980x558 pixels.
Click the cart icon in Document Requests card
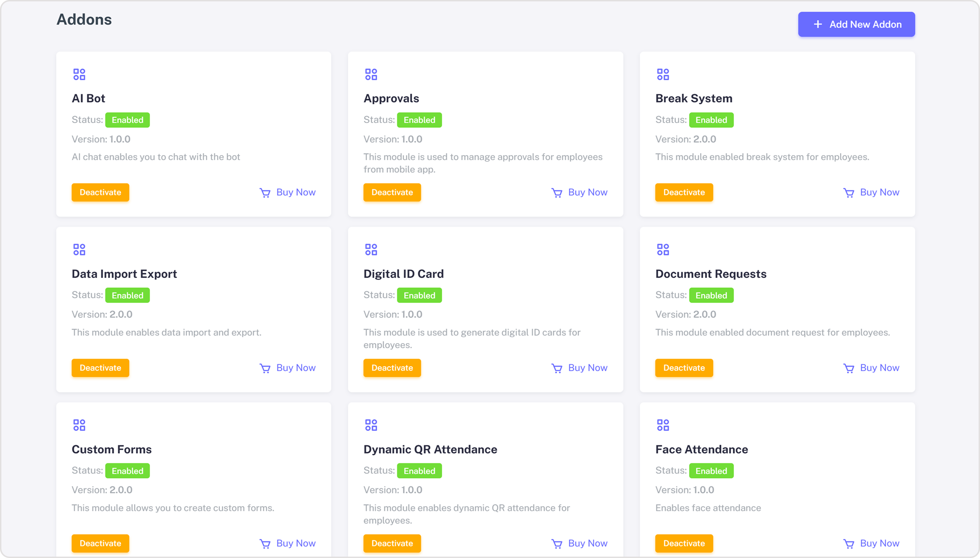coord(848,368)
